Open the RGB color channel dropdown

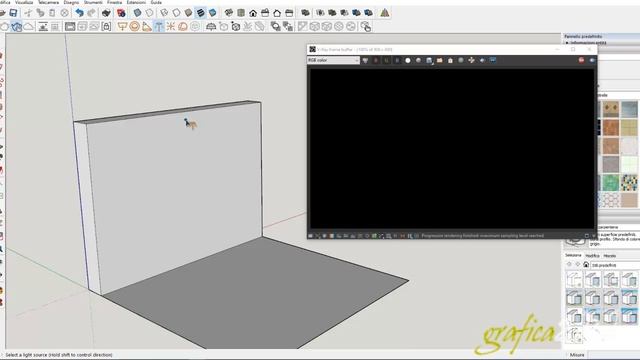click(x=333, y=60)
